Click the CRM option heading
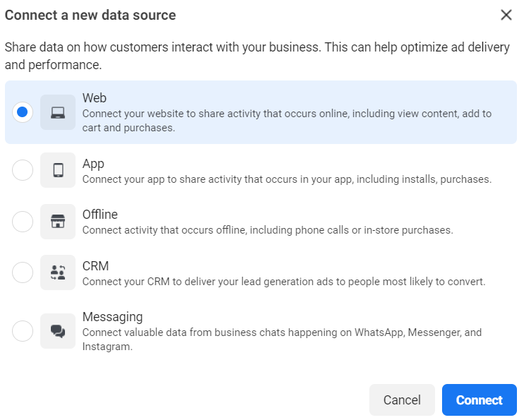 click(x=95, y=266)
